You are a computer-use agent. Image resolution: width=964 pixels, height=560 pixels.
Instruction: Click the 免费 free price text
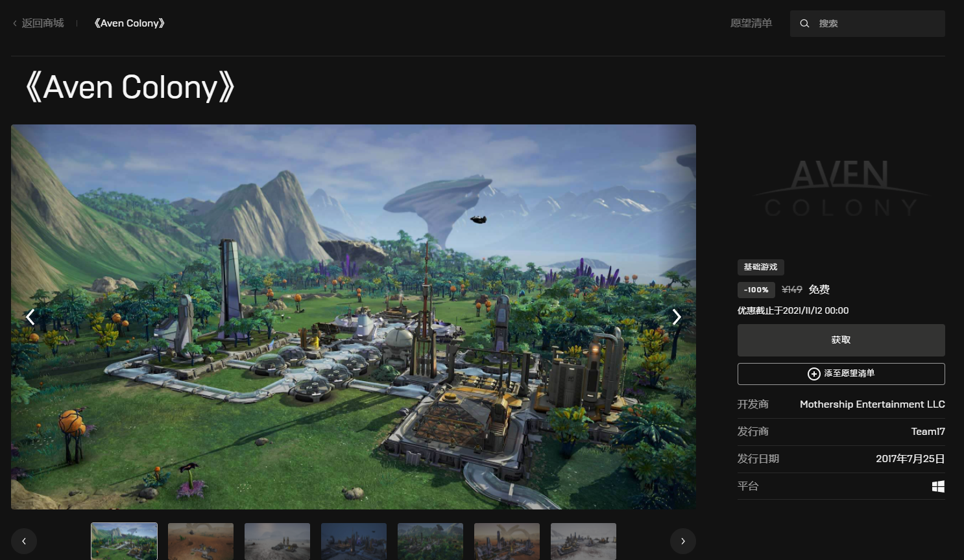pyautogui.click(x=819, y=290)
